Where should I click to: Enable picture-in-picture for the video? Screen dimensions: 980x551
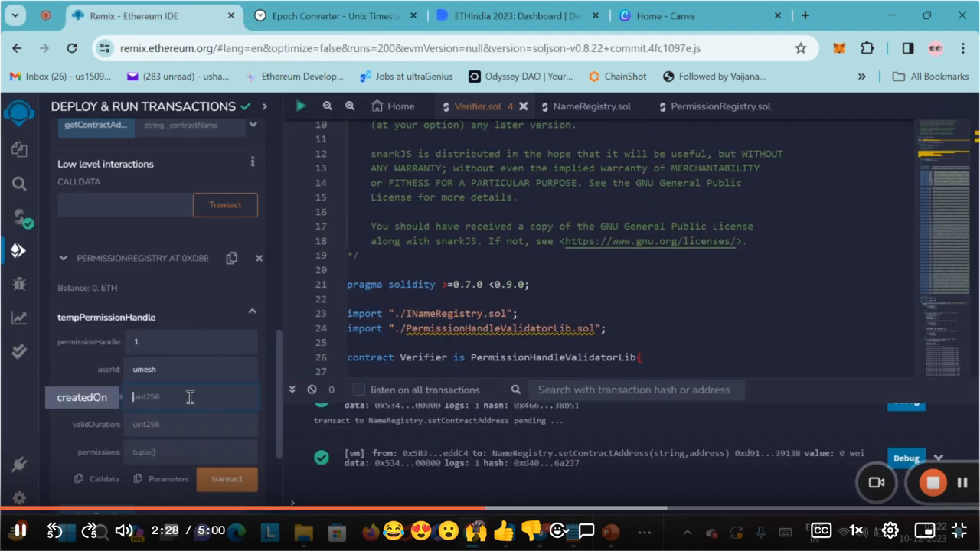(924, 530)
